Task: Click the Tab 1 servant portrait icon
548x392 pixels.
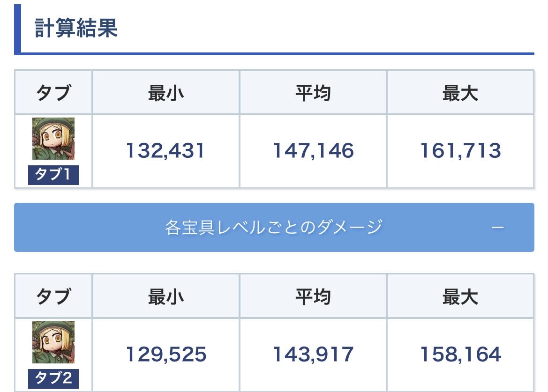Action: point(53,139)
